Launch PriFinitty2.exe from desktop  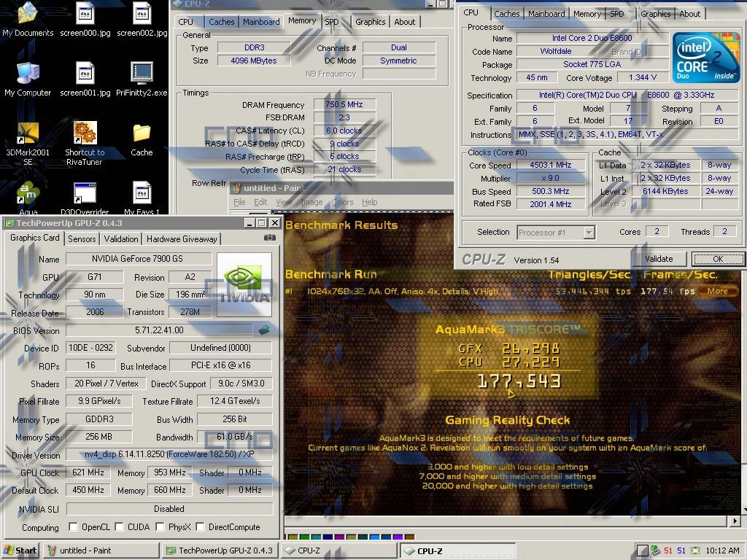142,79
